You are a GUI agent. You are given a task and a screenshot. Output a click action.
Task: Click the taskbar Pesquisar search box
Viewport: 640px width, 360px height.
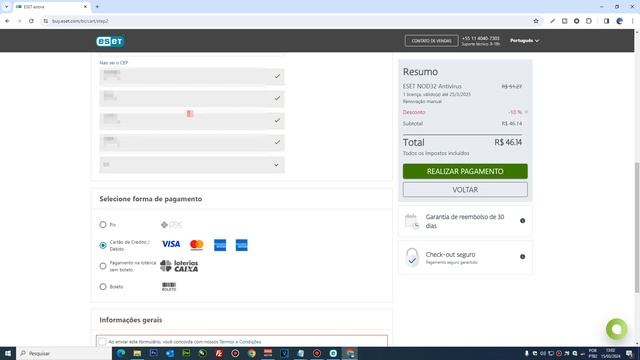64,353
